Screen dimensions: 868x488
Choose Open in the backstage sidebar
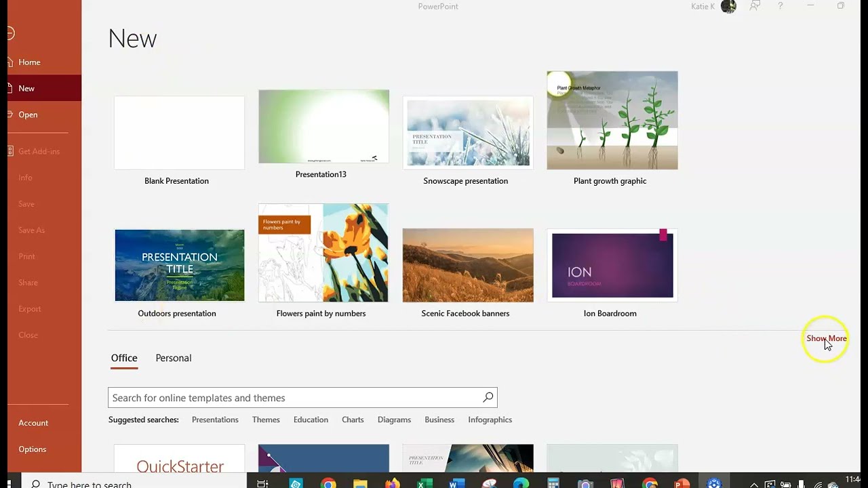(45, 115)
